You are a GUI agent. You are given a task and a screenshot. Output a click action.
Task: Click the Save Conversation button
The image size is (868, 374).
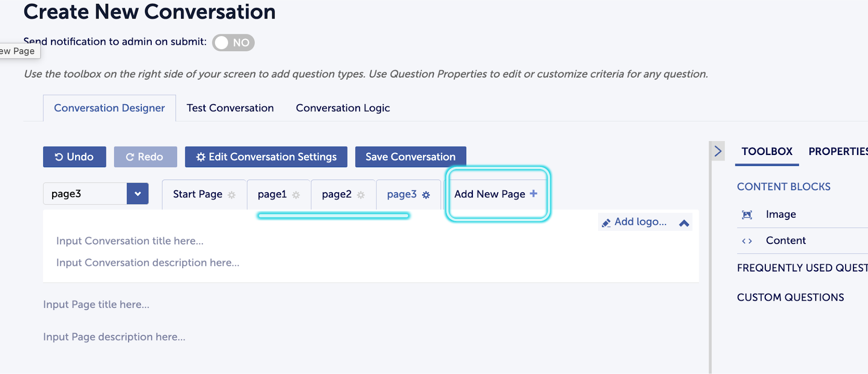(x=410, y=157)
